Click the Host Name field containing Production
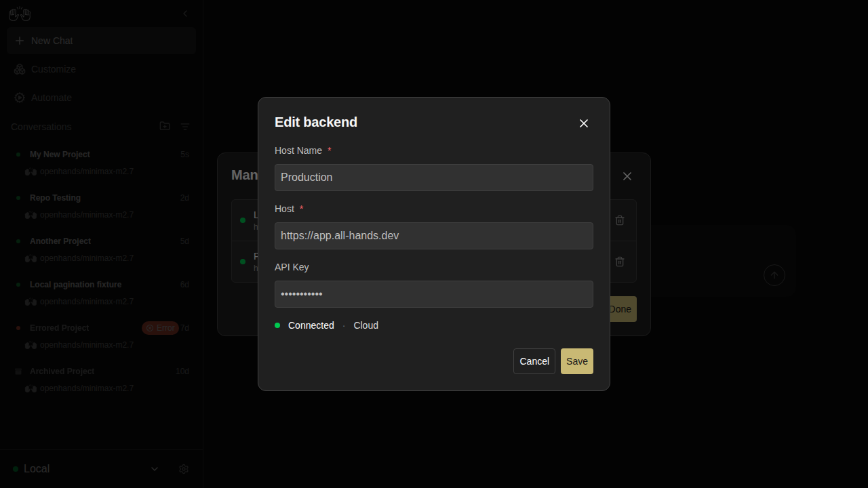 (434, 178)
